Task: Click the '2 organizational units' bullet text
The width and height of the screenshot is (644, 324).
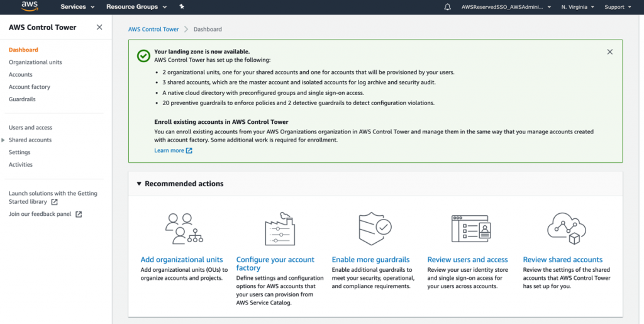Action: point(308,72)
